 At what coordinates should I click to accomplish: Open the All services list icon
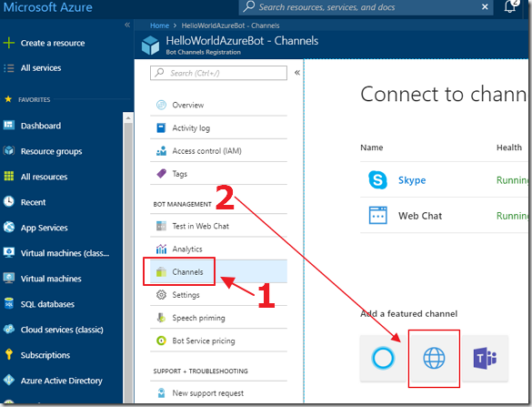pos(9,68)
